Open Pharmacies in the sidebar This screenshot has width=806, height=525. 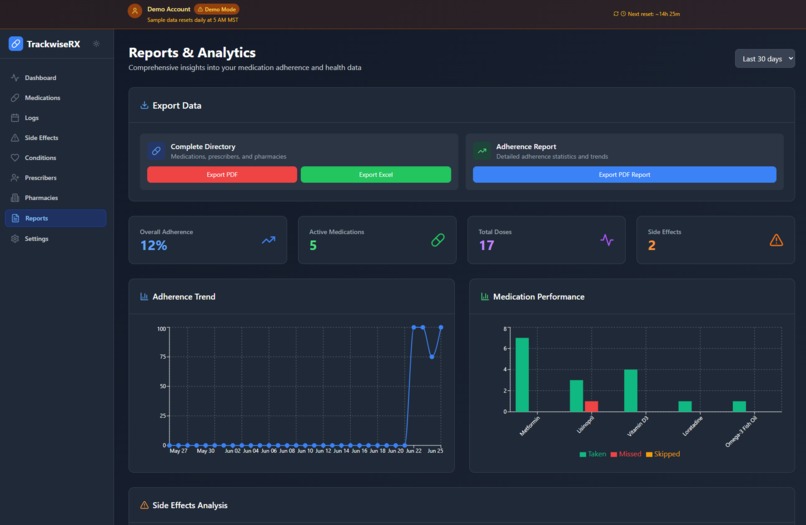[x=56, y=198]
